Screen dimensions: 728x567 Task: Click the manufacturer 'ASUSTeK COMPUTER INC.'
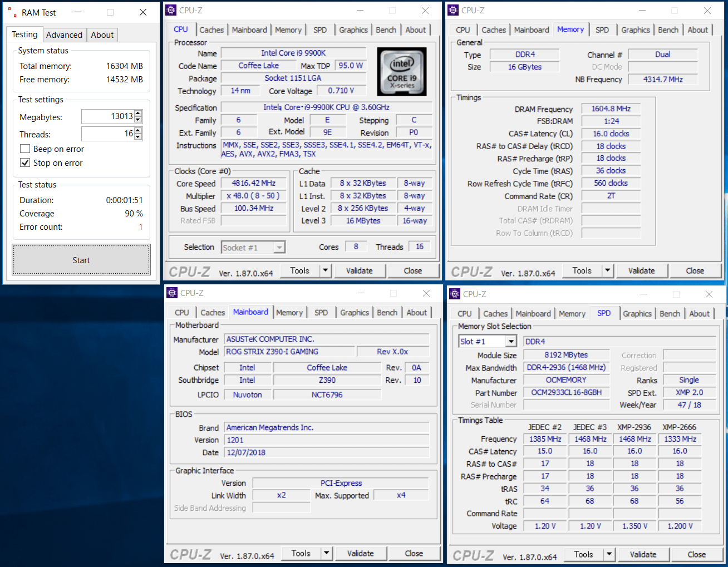[x=327, y=339]
